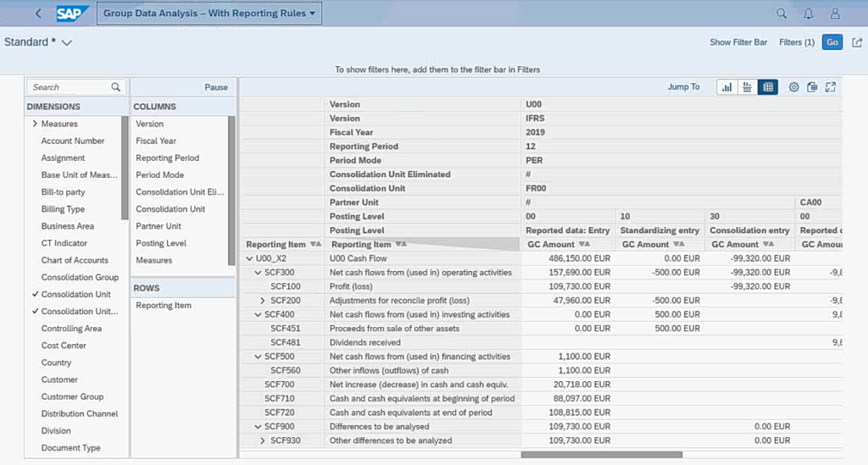The width and height of the screenshot is (868, 465).
Task: Open the search icon in the header
Action: (781, 14)
